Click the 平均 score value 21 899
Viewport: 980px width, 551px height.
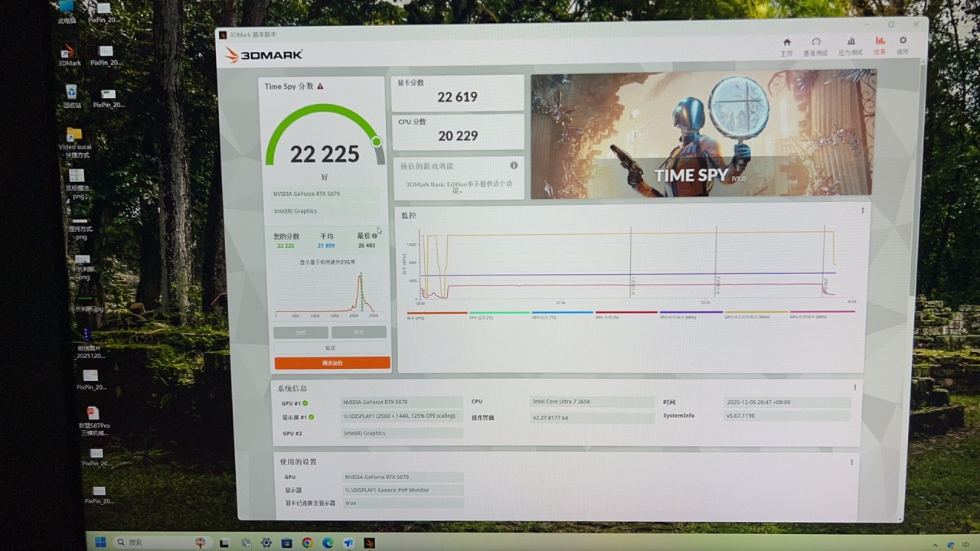tap(326, 246)
